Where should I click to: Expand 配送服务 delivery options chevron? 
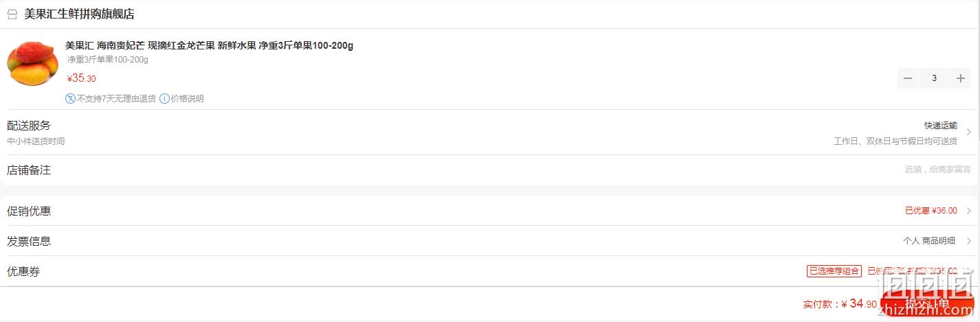tap(968, 132)
